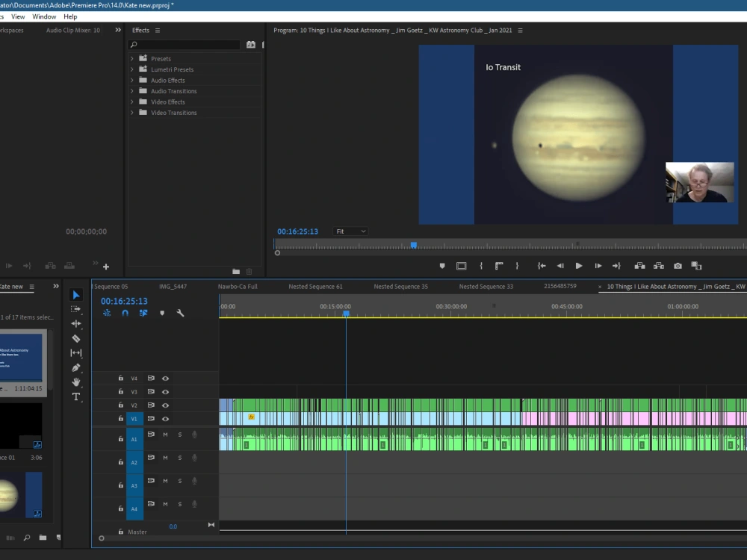Toggle V3 track output eye

pyautogui.click(x=165, y=392)
